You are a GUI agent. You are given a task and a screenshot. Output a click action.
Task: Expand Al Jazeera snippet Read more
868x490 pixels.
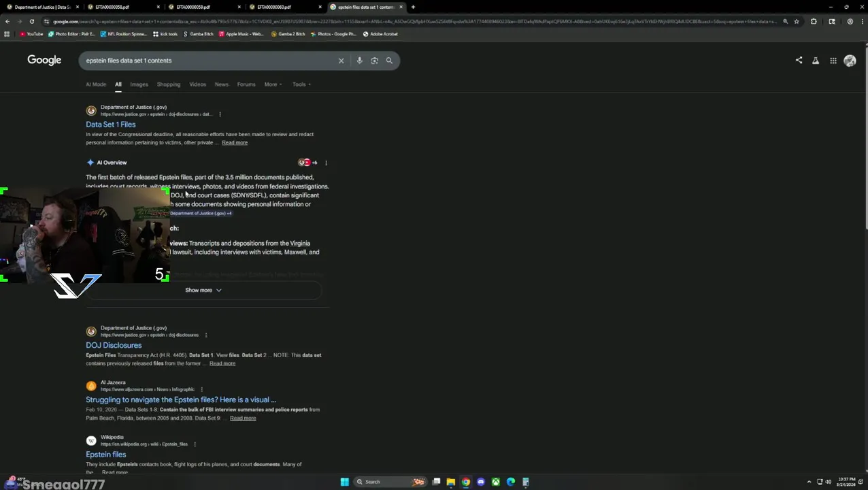(x=243, y=418)
